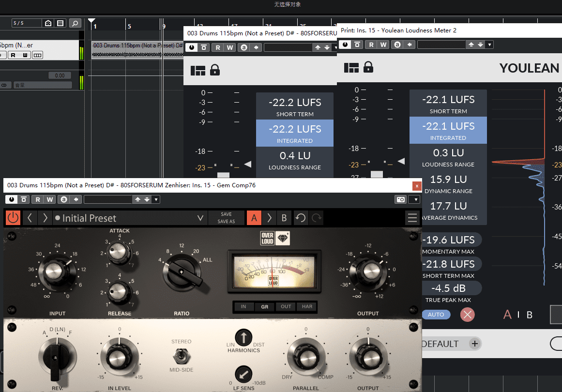The height and width of the screenshot is (392, 562).
Task: Open Comp76 hamburger menu
Action: [412, 217]
